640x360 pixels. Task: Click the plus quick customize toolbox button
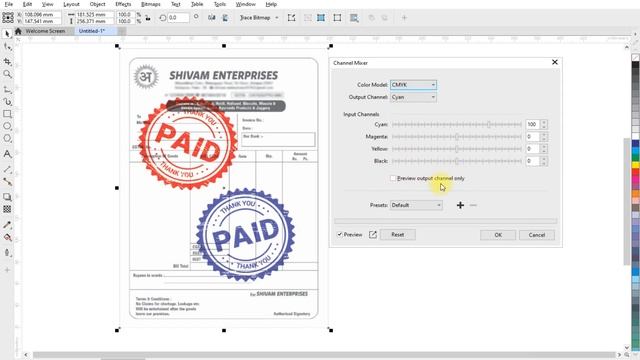[7, 270]
